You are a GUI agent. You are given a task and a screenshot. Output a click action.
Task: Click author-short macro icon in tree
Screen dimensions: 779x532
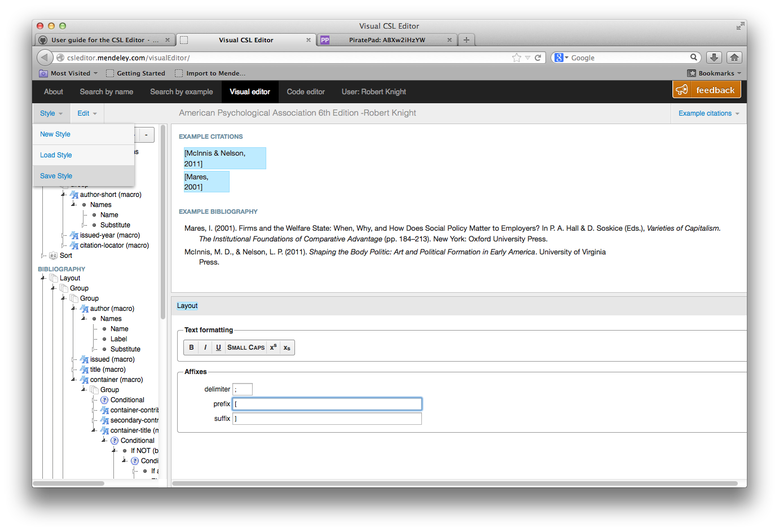pos(74,195)
